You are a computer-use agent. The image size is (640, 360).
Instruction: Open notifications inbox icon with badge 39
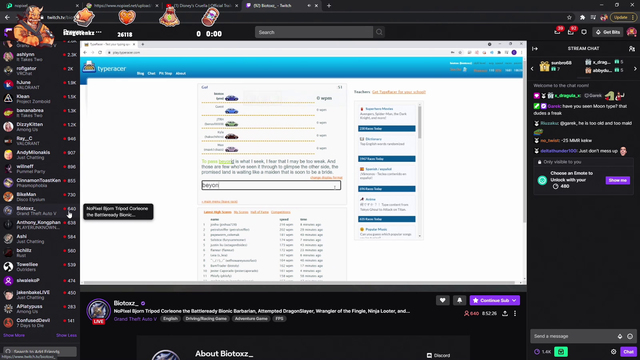click(558, 32)
